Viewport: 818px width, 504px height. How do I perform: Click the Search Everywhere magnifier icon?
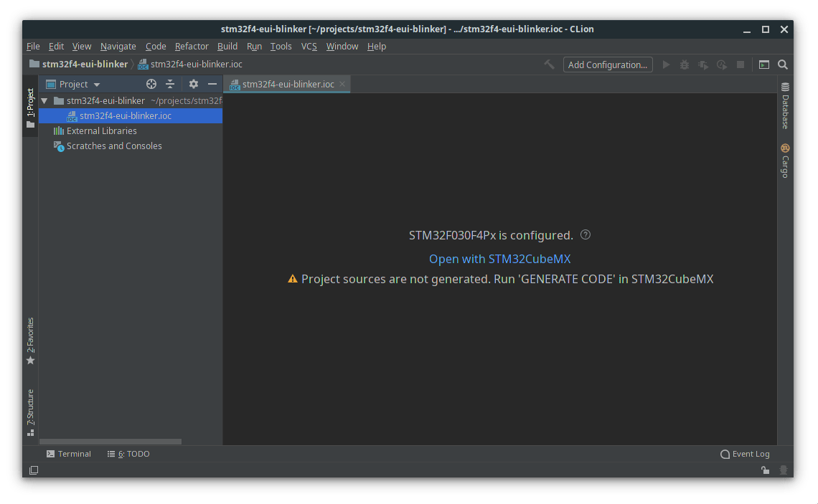783,65
